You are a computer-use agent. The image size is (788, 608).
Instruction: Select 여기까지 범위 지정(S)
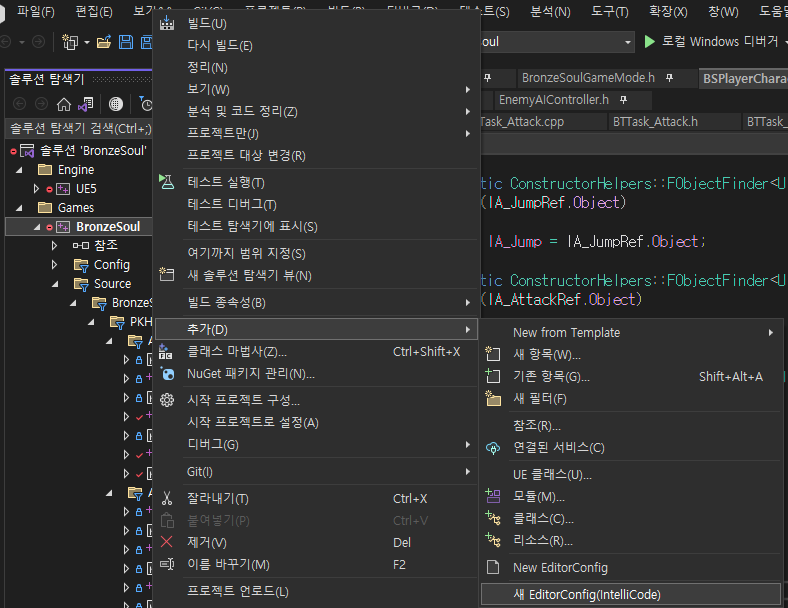point(246,253)
